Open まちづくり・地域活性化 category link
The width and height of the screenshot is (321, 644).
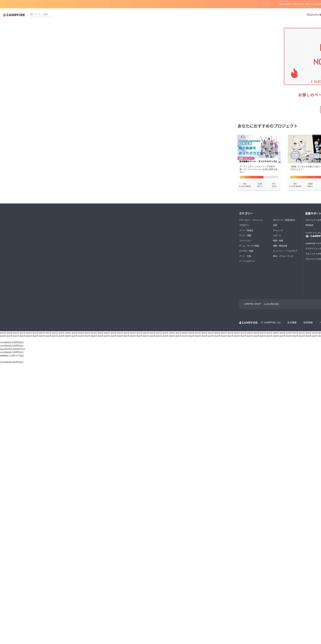[x=284, y=220]
